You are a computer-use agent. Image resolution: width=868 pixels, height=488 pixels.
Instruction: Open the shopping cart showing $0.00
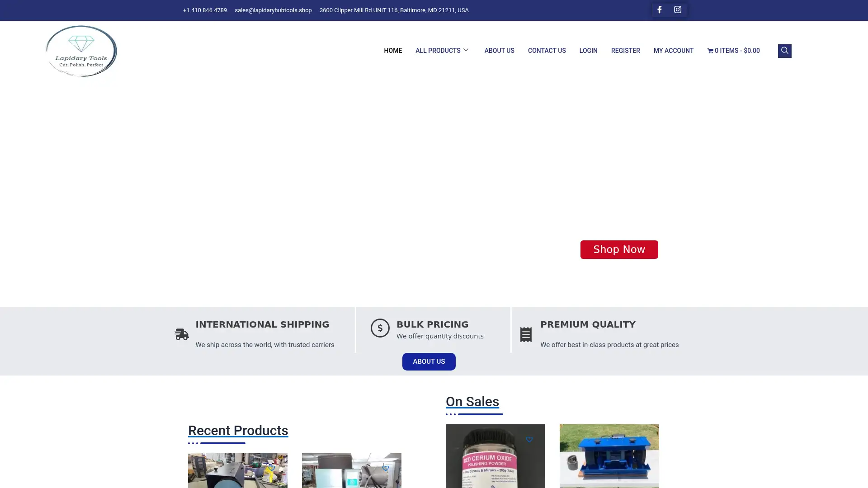point(733,51)
